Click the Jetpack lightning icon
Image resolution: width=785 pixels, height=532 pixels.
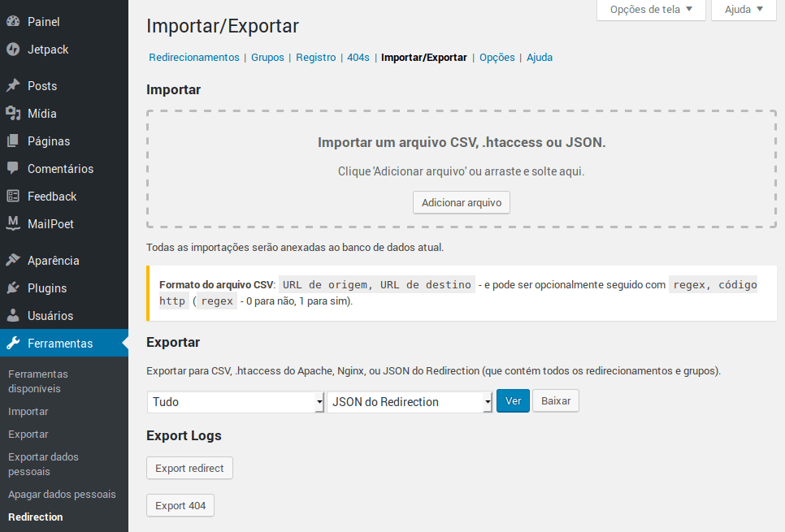(13, 49)
